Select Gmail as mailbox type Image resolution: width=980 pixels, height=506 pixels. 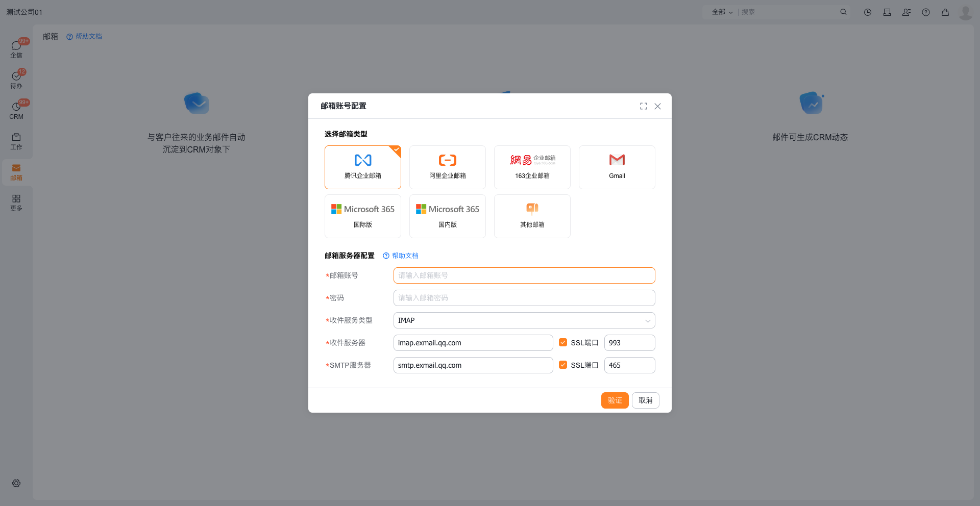click(x=617, y=167)
